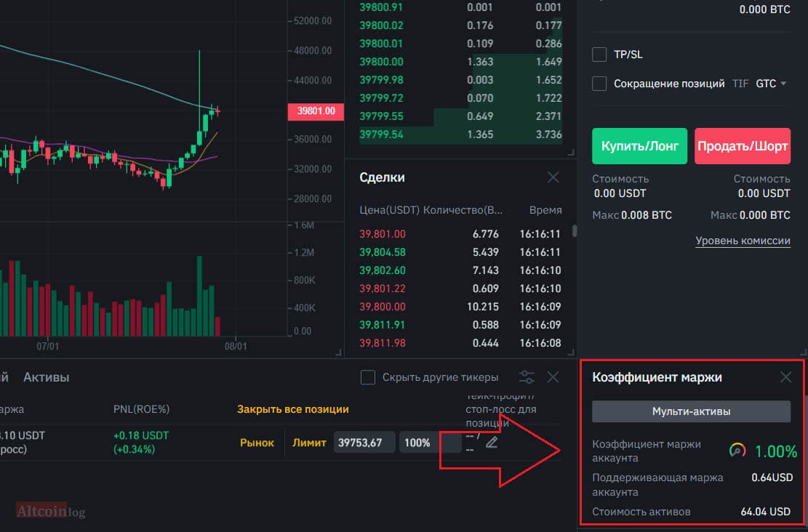808x532 pixels.
Task: Open positions filter settings sliders icon
Action: 527,377
